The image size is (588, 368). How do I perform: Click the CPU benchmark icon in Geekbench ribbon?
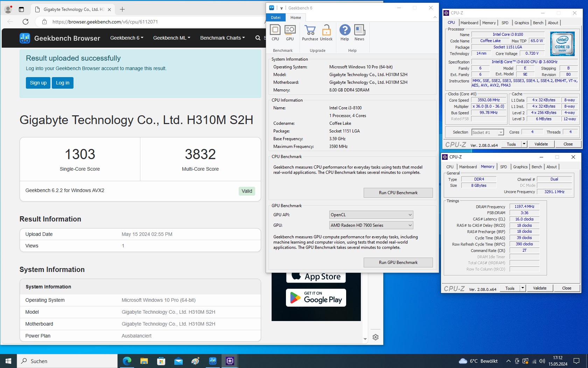pos(275,30)
